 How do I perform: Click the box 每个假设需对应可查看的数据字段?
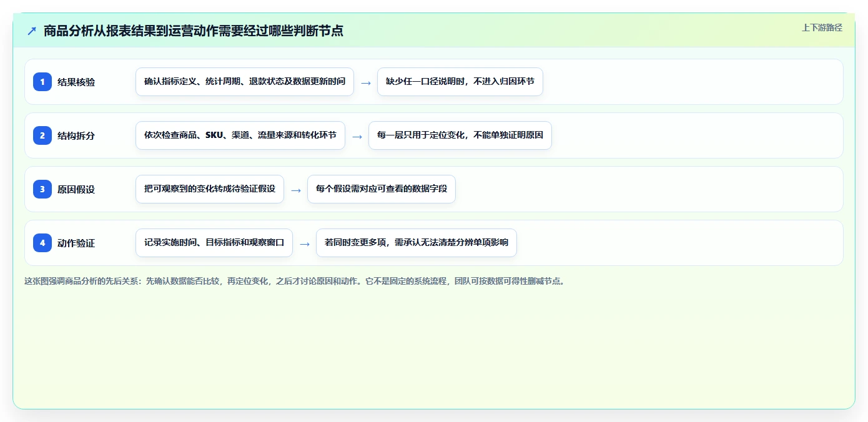(x=382, y=189)
